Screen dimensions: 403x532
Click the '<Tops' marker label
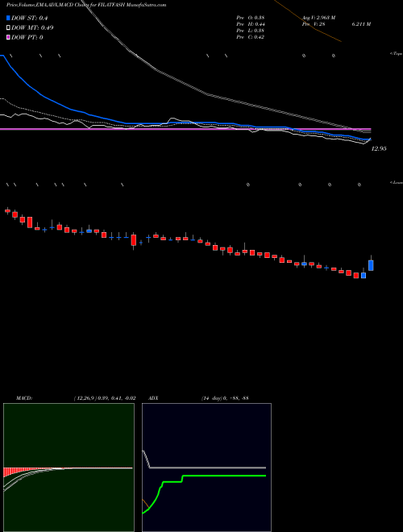[397, 54]
